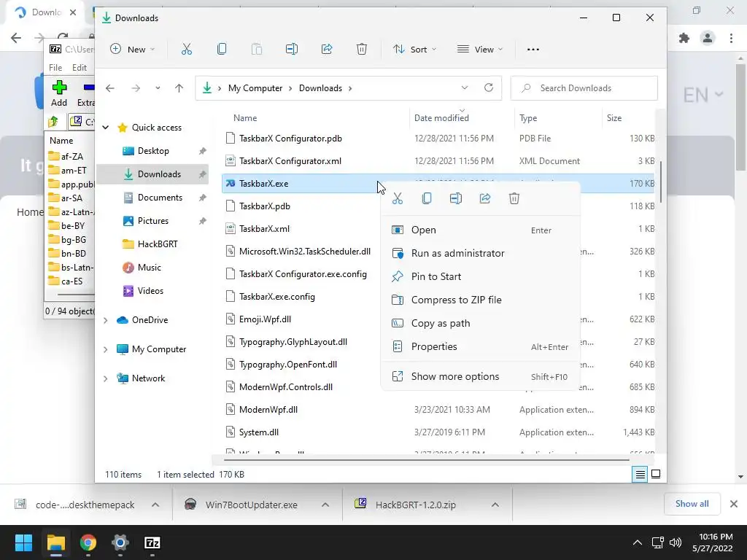This screenshot has width=747, height=560.
Task: Open Chrome from the taskbar
Action: pos(88,542)
